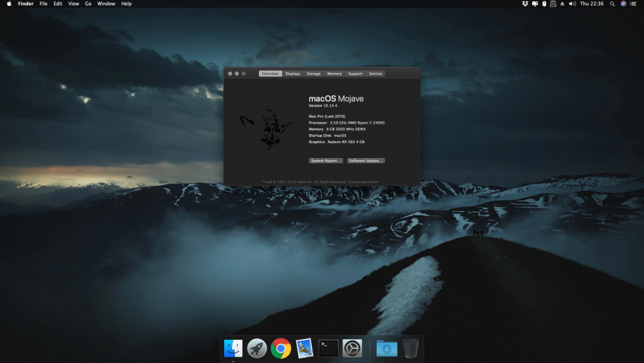Open the Licence Agreement link
Screen dimensions: 644x363
(363, 182)
